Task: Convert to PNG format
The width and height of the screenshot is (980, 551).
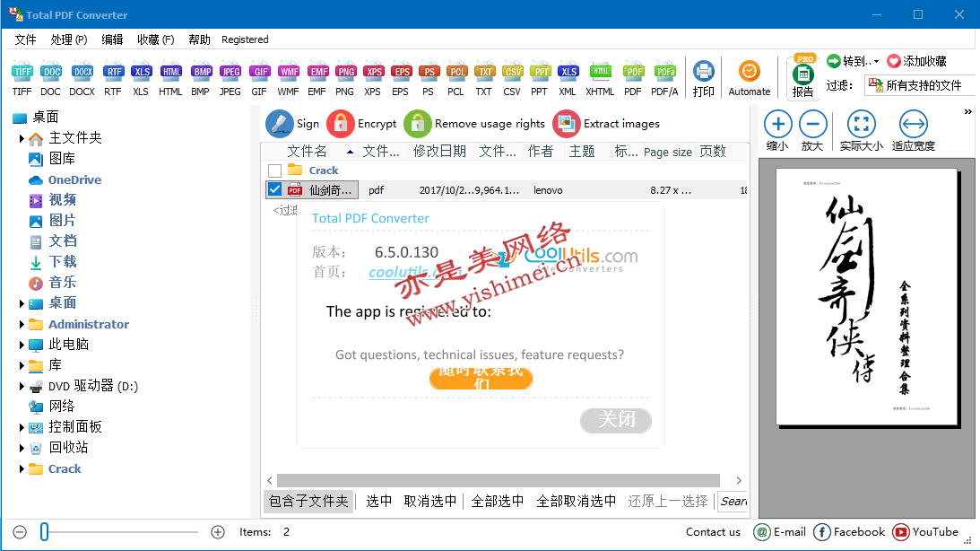Action: 345,80
